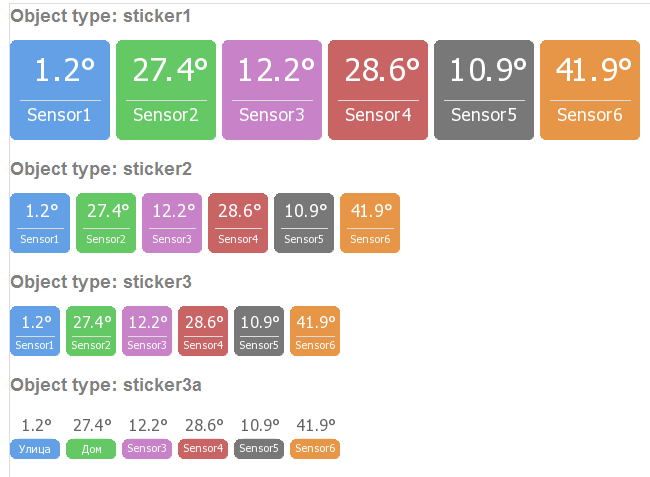Select sticker2 green 27.4° tile
Image resolution: width=650 pixels, height=477 pixels.
106,222
